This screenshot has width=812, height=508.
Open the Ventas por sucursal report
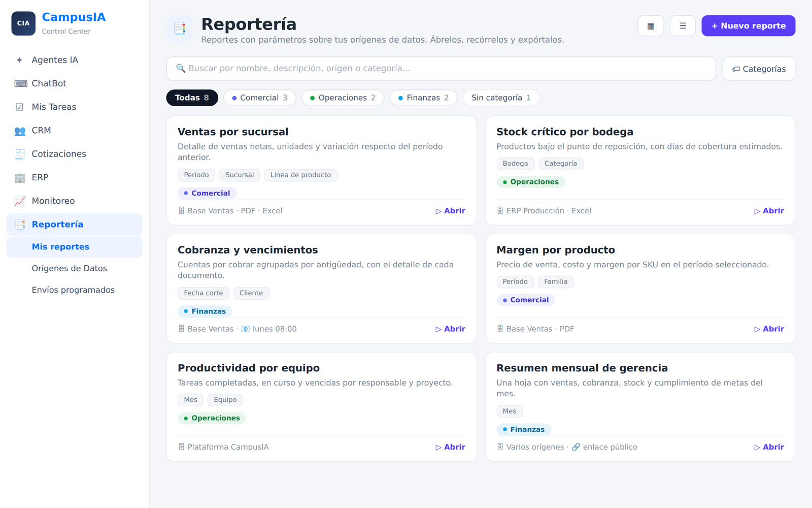click(450, 211)
